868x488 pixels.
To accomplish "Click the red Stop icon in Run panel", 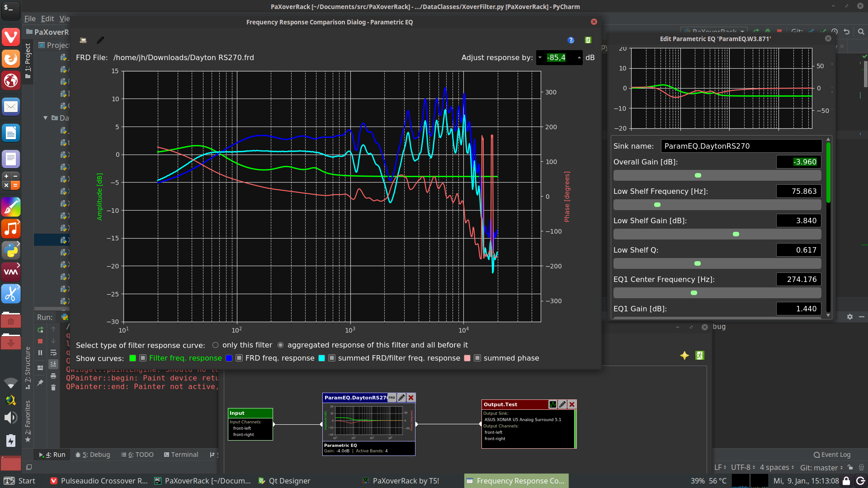I will tap(40, 341).
